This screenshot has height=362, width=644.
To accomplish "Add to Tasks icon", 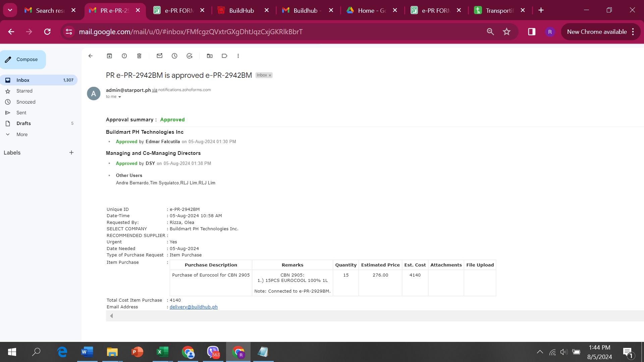I will (x=190, y=56).
